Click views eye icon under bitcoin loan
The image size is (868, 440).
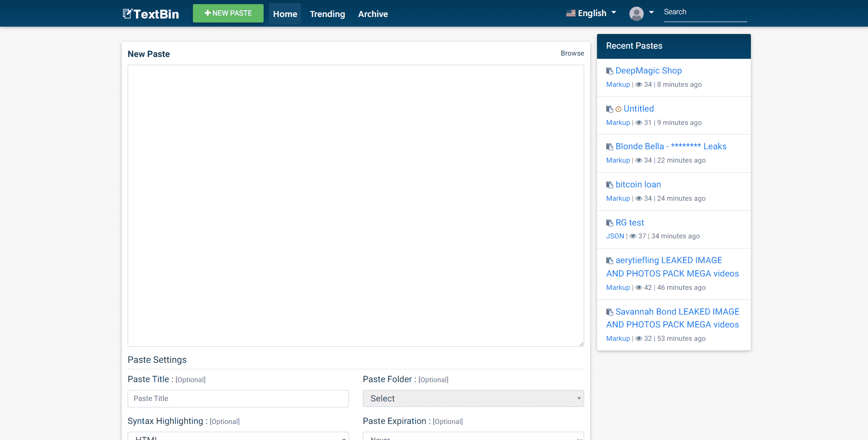(639, 198)
